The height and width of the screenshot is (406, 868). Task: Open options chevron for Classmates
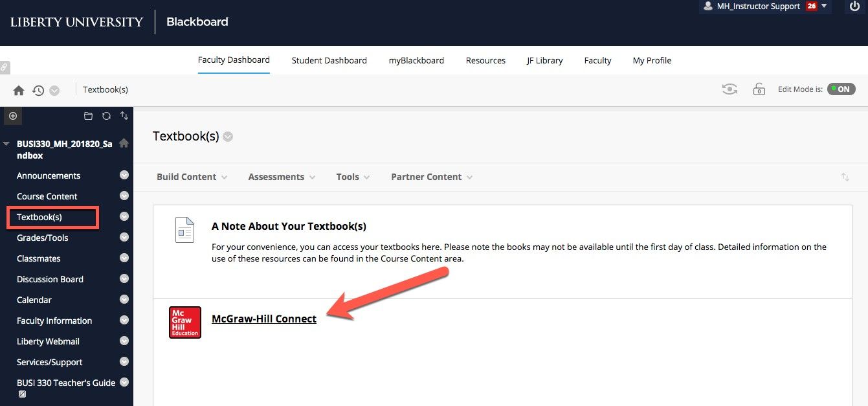click(x=124, y=258)
